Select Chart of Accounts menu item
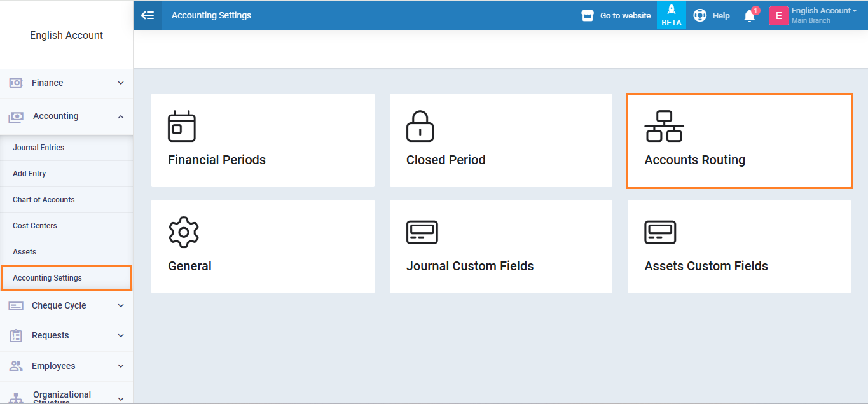The height and width of the screenshot is (404, 868). click(43, 200)
